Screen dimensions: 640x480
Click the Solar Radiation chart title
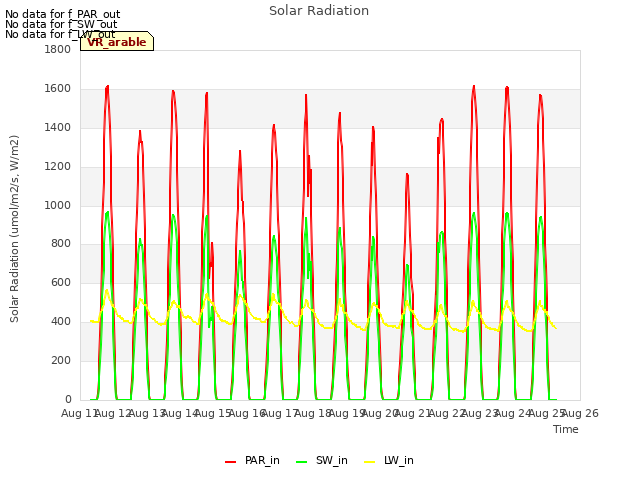pyautogui.click(x=319, y=11)
